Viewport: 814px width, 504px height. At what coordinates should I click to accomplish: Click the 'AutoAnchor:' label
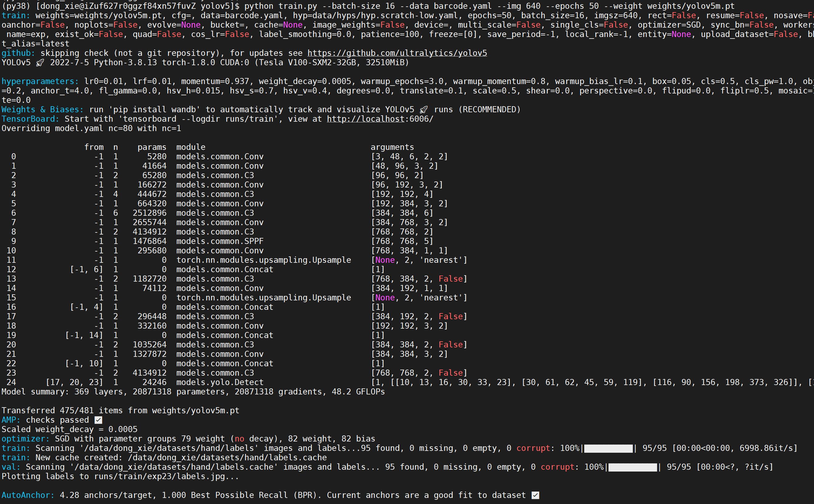28,495
